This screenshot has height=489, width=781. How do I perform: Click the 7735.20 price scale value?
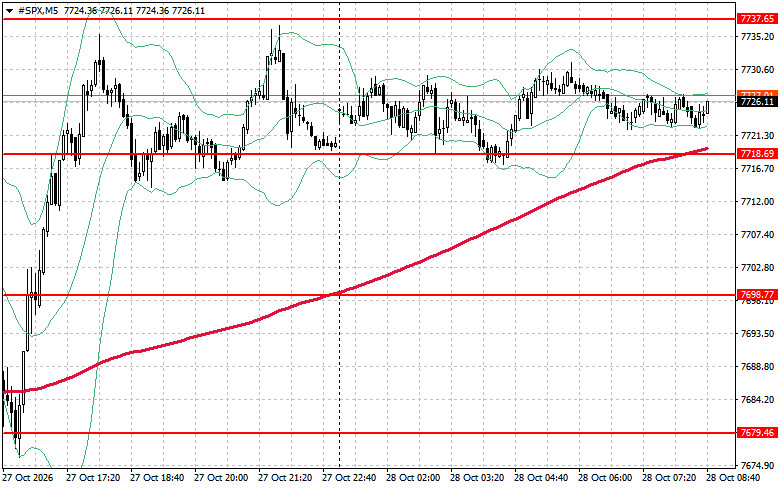click(758, 37)
